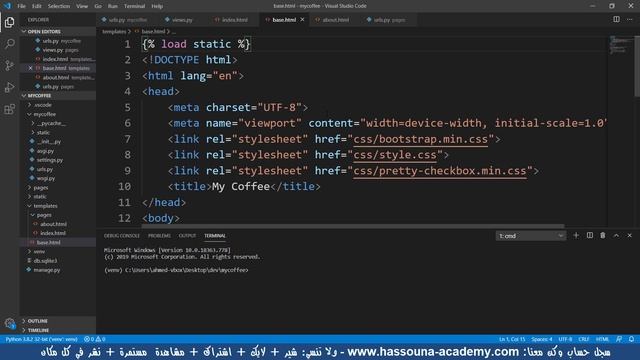Click UTF-8 encoding in status bar
This screenshot has width=640, height=360.
(565, 339)
